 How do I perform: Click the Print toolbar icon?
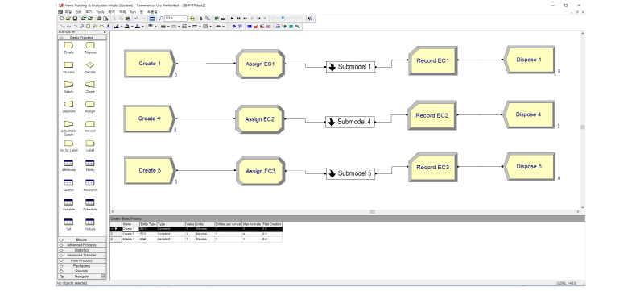pos(98,19)
